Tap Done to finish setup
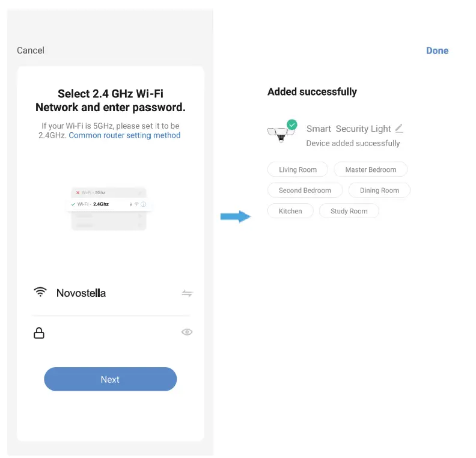Image resolution: width=476 pixels, height=458 pixels. coord(437,50)
